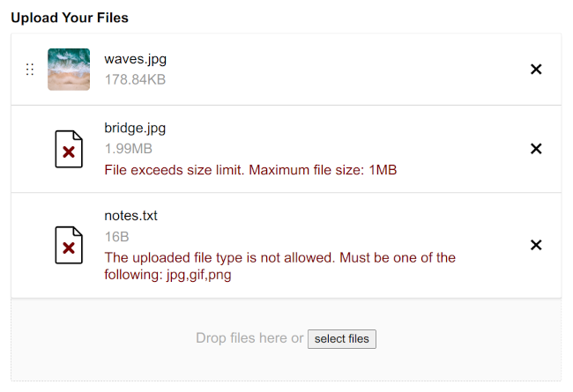Remove bridge.jpg from the upload list
This screenshot has width=573, height=392.
pos(536,149)
